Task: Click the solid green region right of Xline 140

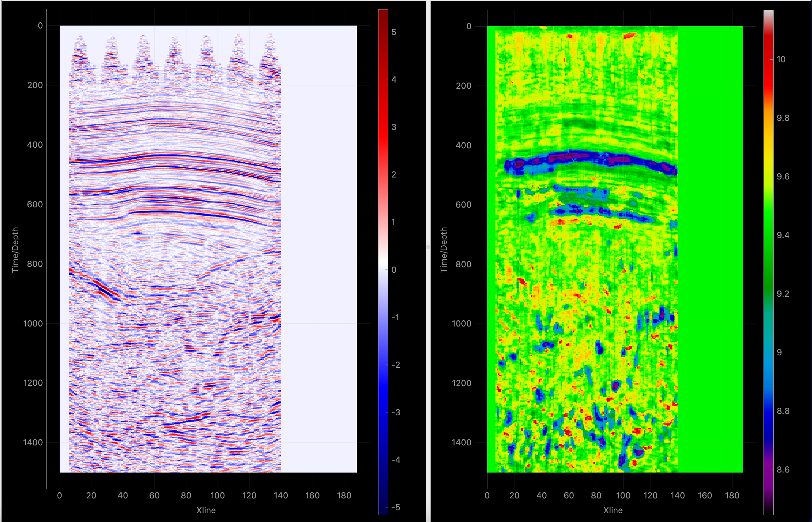Action: (711, 249)
